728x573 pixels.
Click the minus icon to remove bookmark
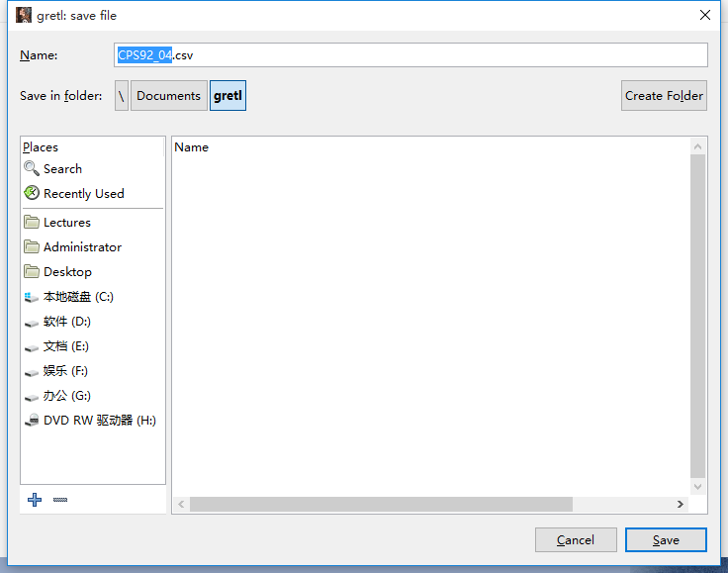click(x=60, y=500)
